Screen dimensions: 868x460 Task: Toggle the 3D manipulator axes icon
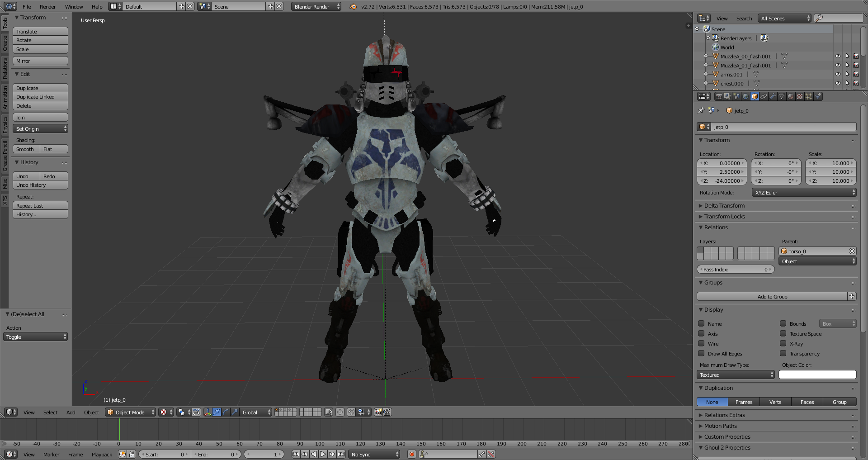(208, 412)
